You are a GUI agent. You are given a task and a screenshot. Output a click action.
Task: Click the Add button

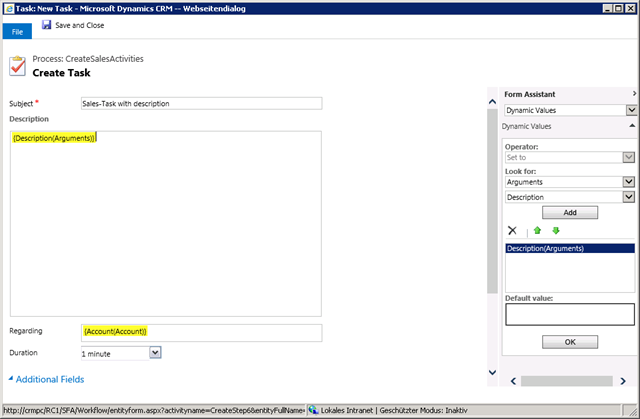click(x=570, y=213)
